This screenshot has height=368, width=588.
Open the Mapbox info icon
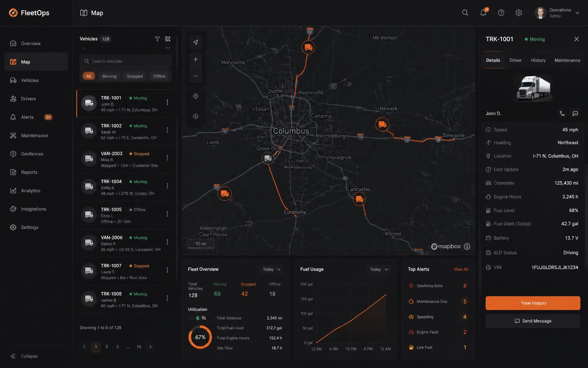coord(467,246)
